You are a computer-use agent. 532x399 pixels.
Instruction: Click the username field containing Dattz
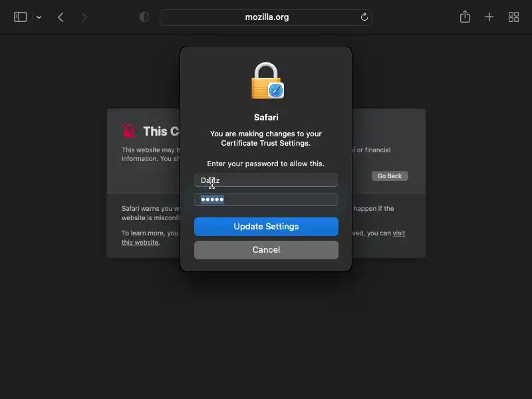(266, 180)
